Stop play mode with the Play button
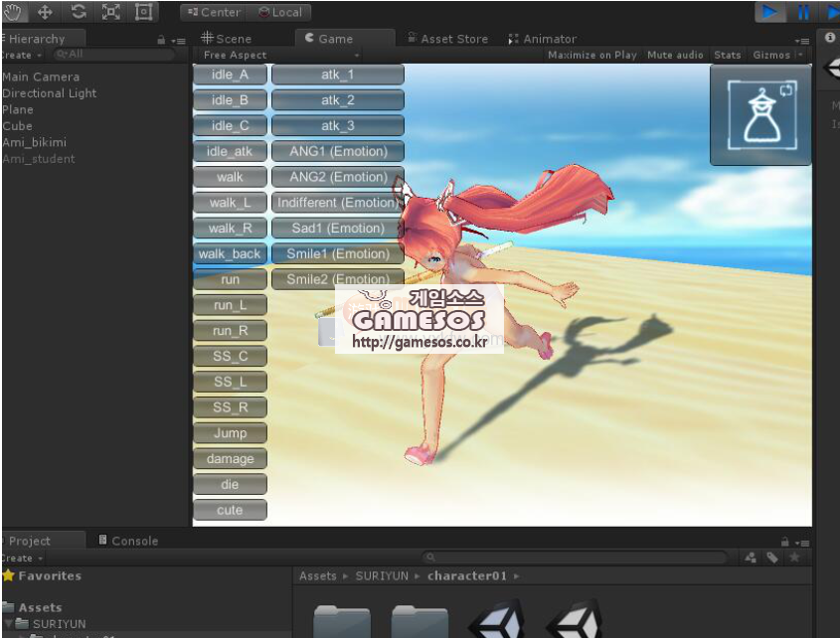This screenshot has width=840, height=638. [x=769, y=11]
